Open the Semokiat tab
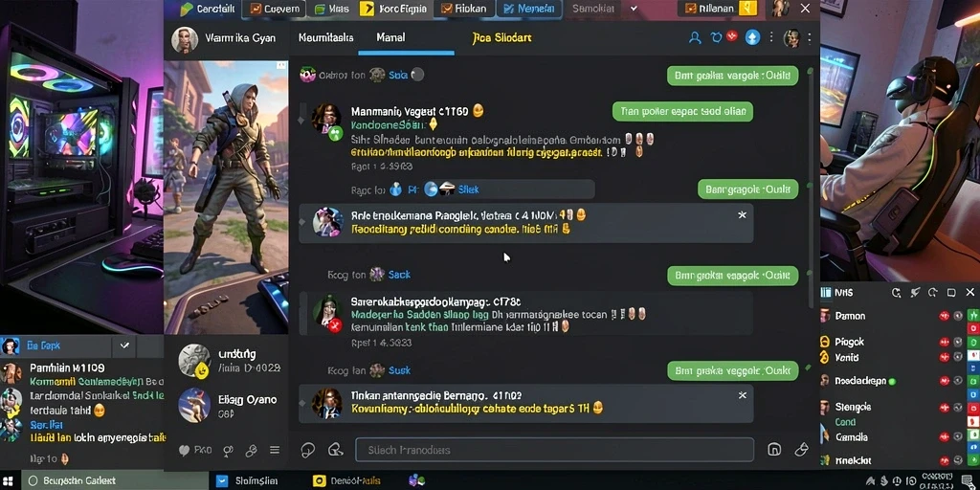 pos(593,9)
